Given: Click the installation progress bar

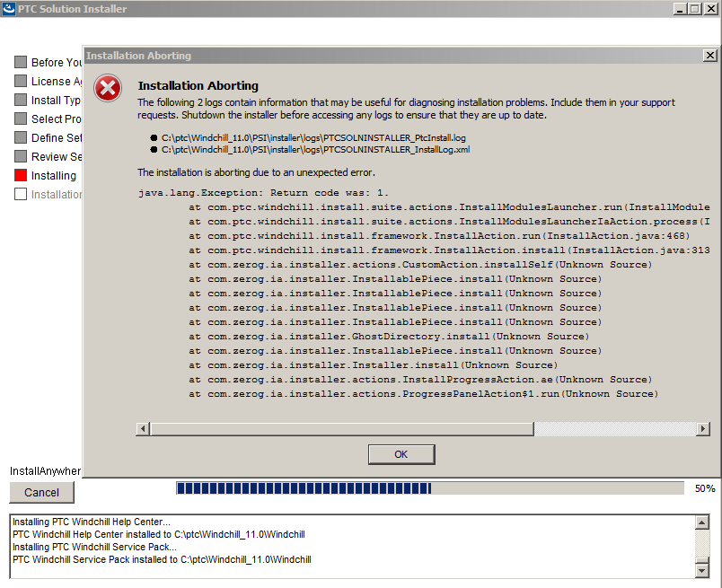Looking at the screenshot, I should point(430,488).
